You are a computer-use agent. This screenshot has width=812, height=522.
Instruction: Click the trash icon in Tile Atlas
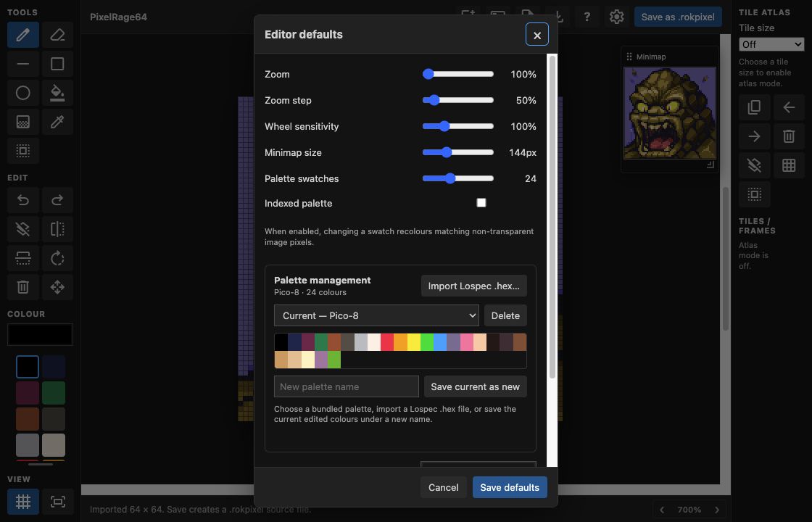pos(789,136)
